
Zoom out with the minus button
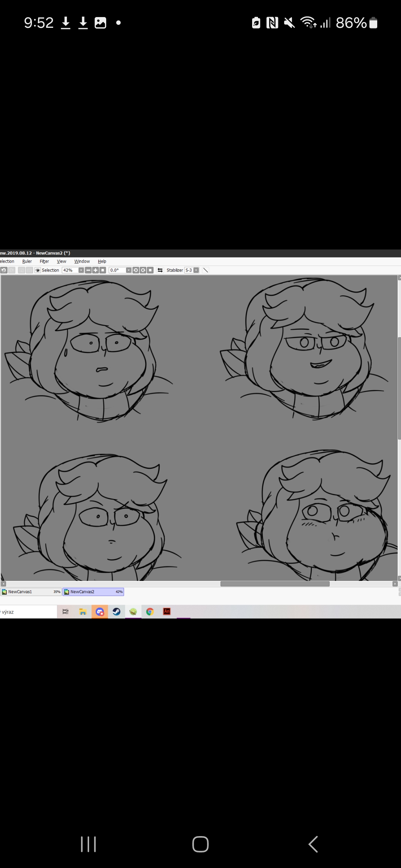click(x=88, y=270)
